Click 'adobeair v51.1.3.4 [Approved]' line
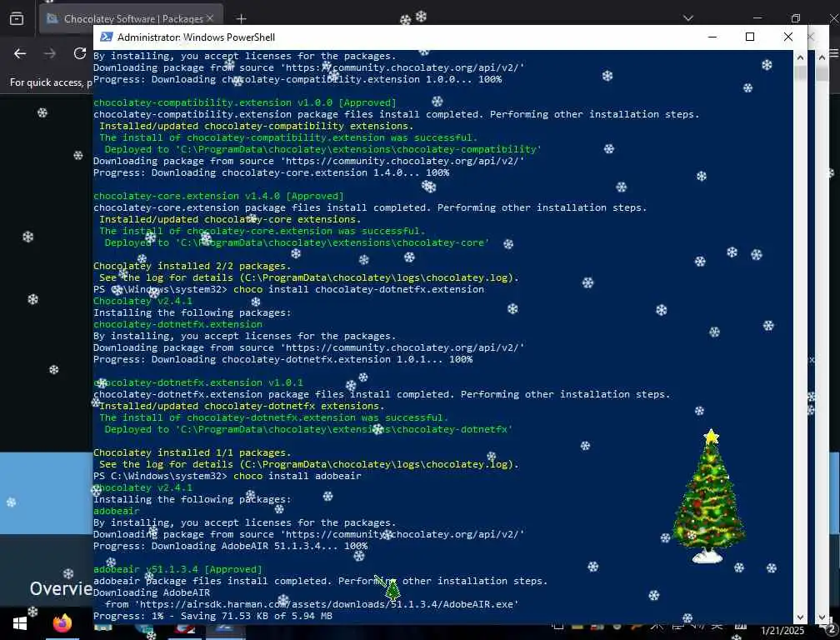This screenshot has width=840, height=640. (177, 569)
